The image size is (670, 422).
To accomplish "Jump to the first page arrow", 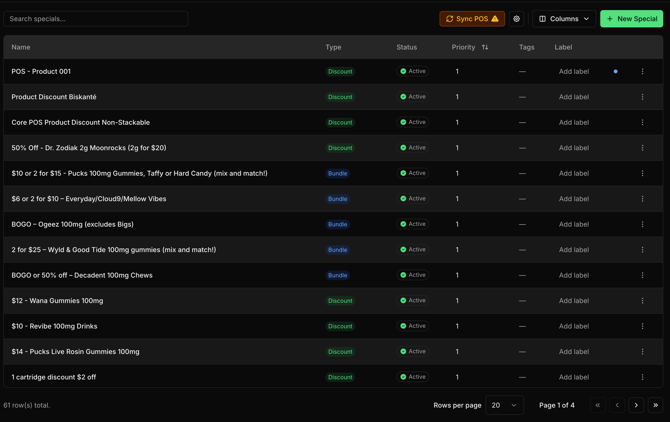I will click(598, 405).
